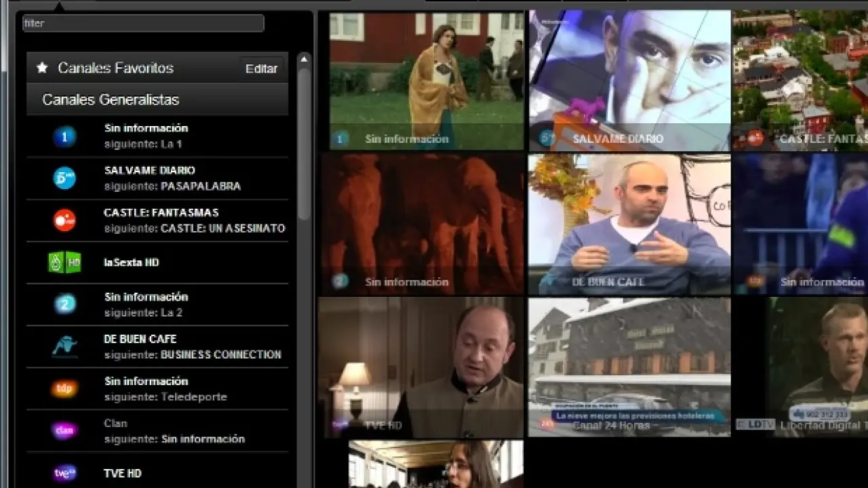Select the Telecinco channel logo in list
This screenshot has width=868, height=488.
[x=64, y=178]
